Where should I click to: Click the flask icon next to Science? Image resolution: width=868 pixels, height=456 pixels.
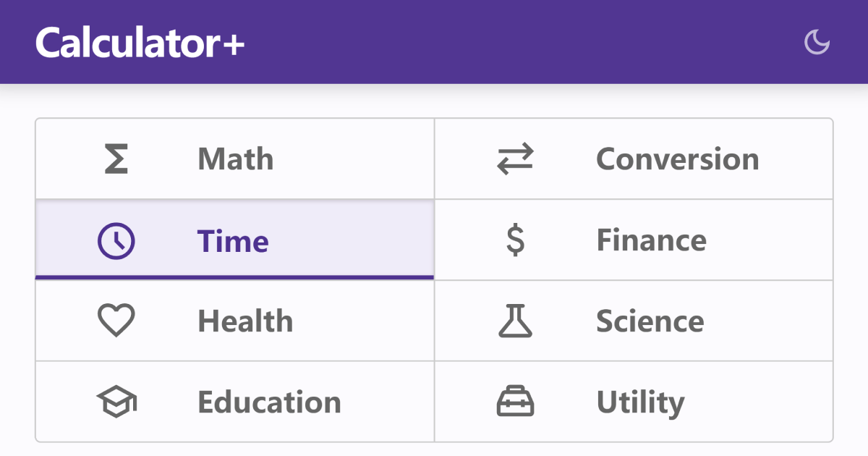click(515, 321)
